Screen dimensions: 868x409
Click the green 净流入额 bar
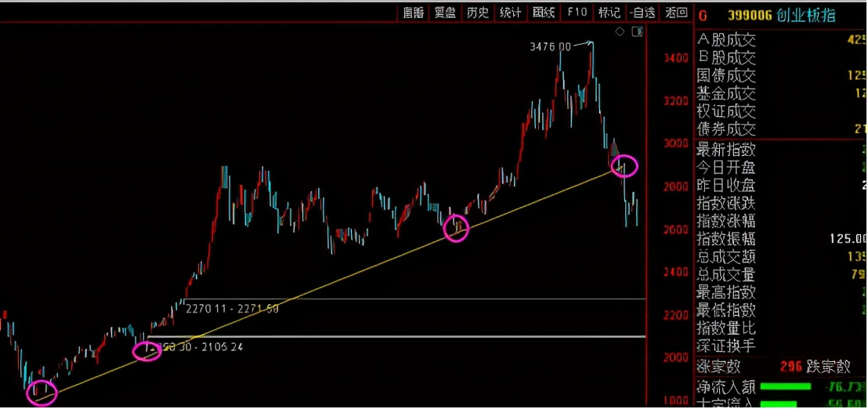tap(786, 386)
